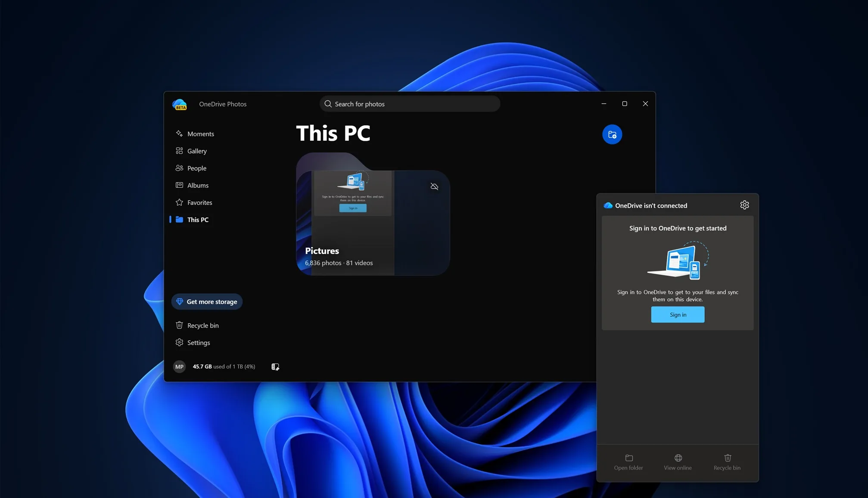The height and width of the screenshot is (498, 868).
Task: Click OneDrive cloud icon in flyout header
Action: pos(608,206)
